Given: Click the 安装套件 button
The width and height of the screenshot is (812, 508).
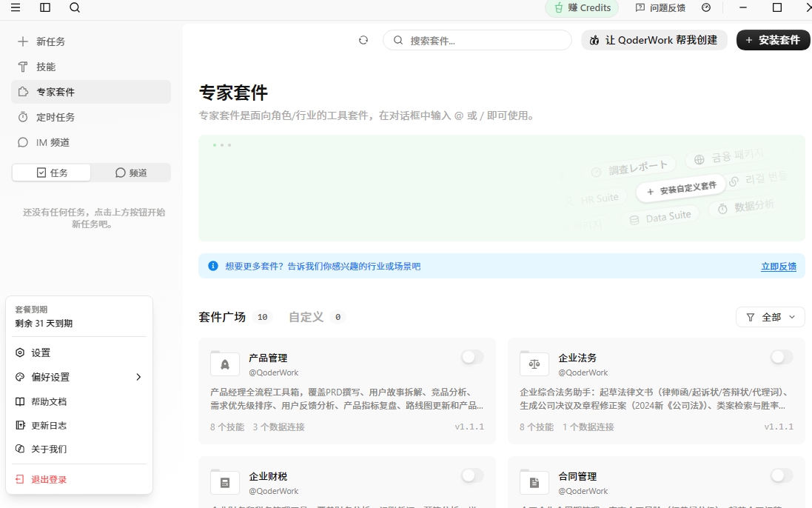Looking at the screenshot, I should [x=773, y=40].
